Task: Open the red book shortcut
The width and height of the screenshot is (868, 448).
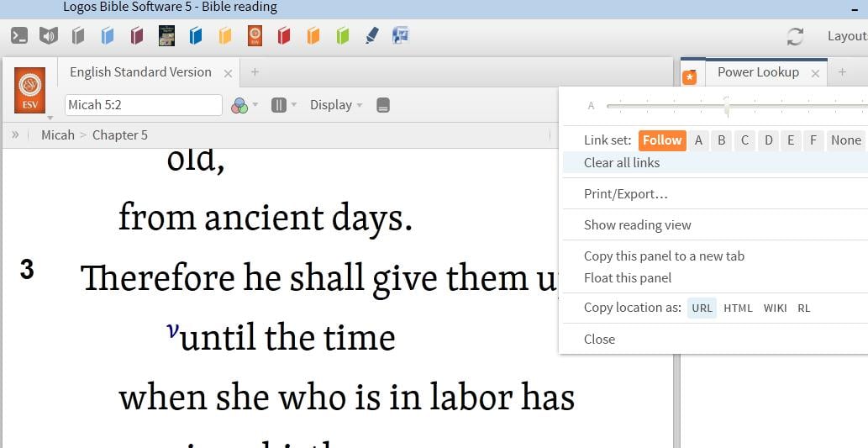Action: click(x=284, y=36)
